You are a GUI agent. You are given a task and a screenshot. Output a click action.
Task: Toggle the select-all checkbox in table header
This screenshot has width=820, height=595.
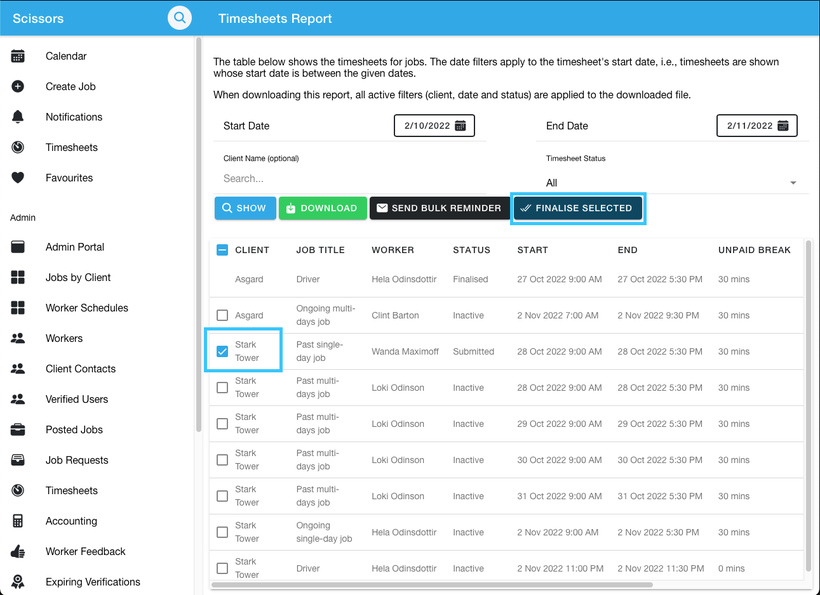tap(222, 249)
